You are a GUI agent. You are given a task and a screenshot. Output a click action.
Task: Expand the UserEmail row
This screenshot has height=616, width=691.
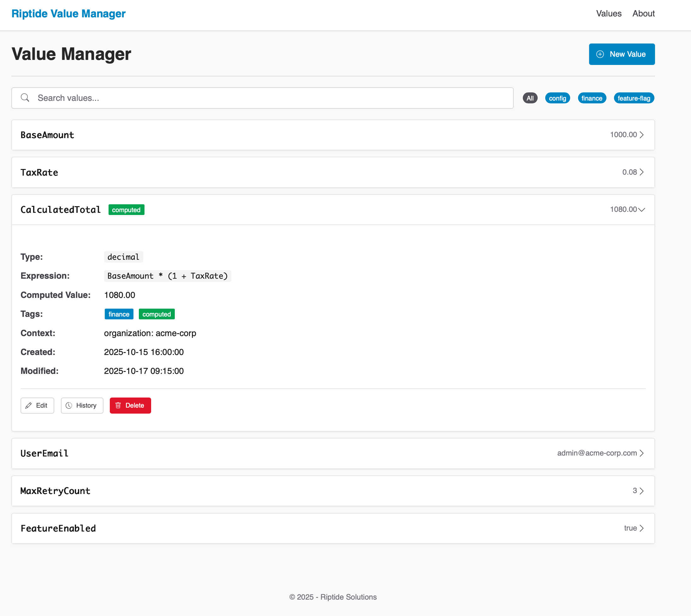click(333, 453)
